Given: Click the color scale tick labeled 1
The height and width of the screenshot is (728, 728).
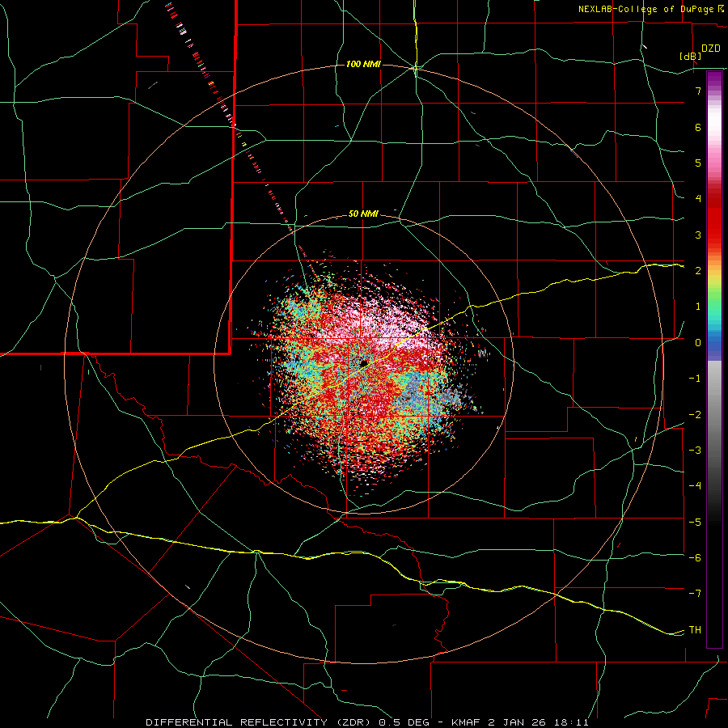Looking at the screenshot, I should (698, 307).
